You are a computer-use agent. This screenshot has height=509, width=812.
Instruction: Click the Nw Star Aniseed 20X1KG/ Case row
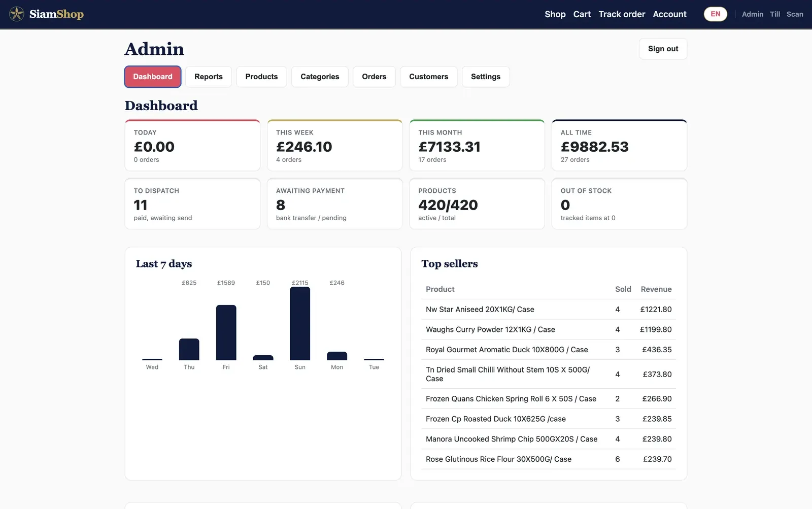pos(549,309)
